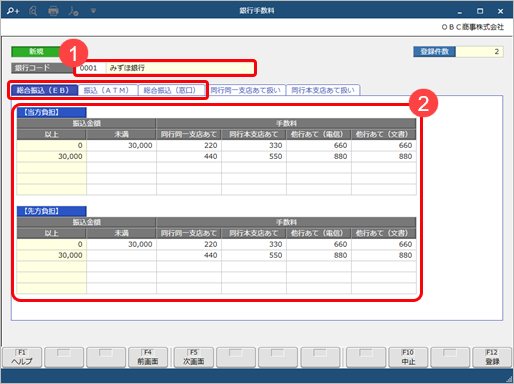Click the F4 前画面 button
The image size is (514, 384).
point(148,357)
